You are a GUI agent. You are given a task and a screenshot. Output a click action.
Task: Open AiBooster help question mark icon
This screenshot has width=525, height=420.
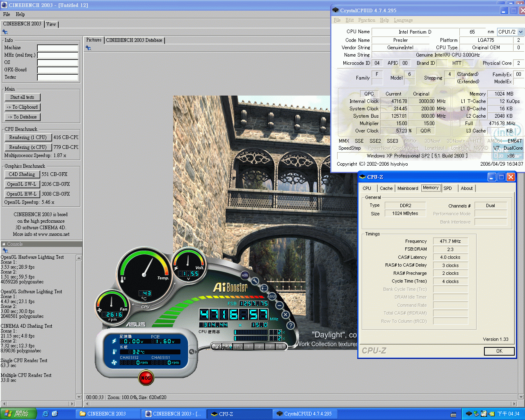point(291,325)
